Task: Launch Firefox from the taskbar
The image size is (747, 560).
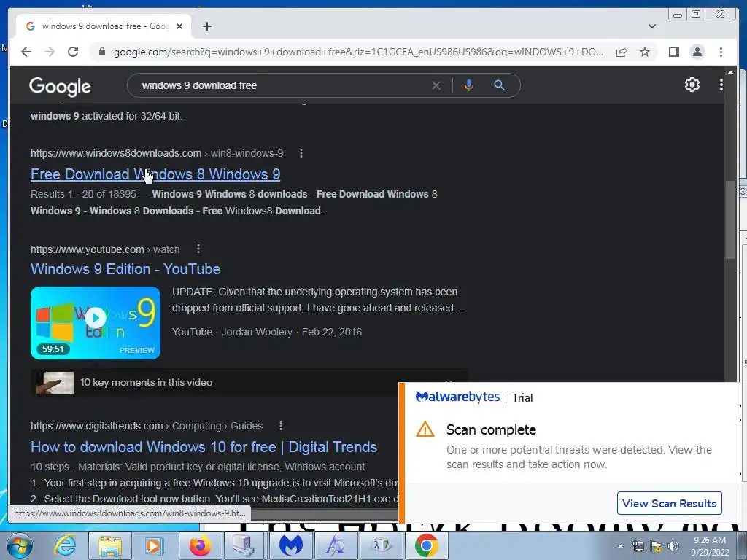Action: [x=200, y=545]
